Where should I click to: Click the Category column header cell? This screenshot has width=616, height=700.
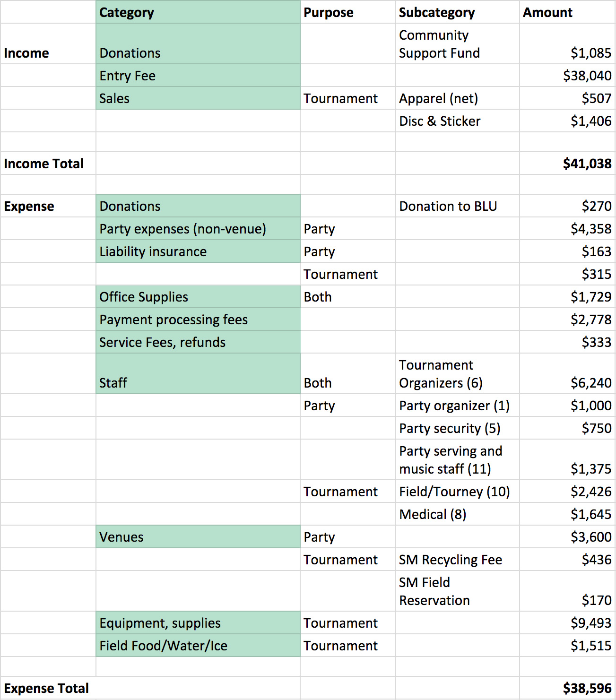tap(198, 12)
